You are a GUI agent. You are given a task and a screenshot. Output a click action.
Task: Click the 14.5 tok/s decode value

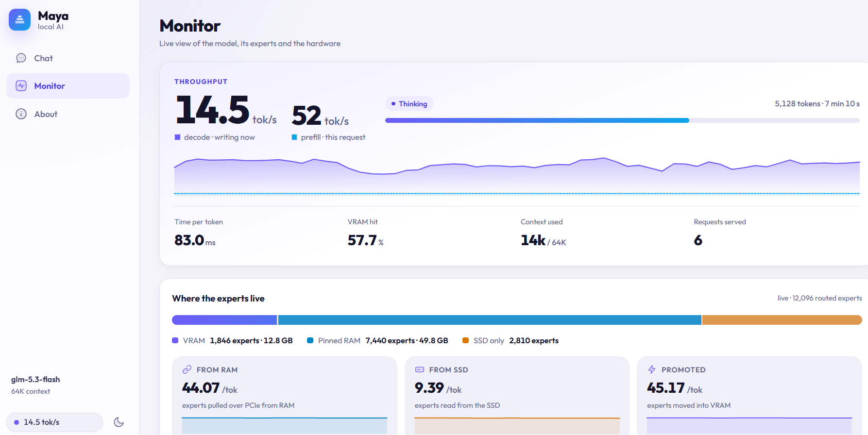pos(226,111)
